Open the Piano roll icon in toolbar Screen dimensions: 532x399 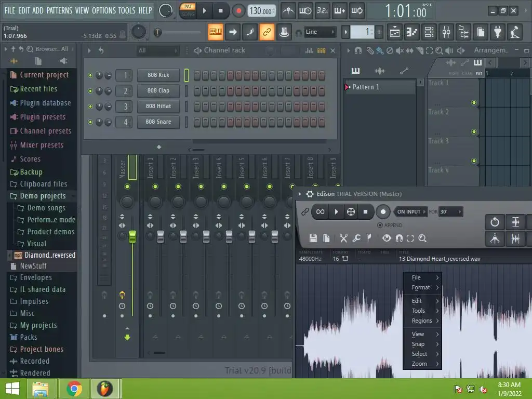coord(412,32)
